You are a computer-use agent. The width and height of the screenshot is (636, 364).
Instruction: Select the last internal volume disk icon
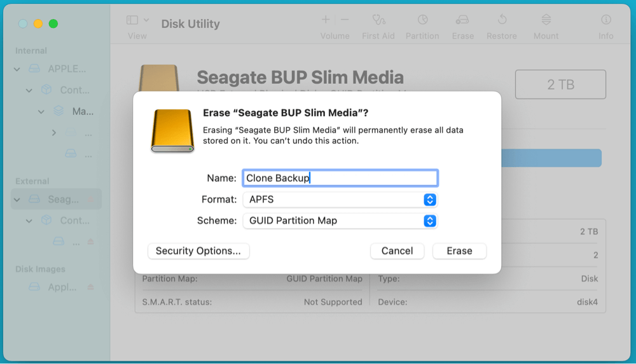(71, 154)
